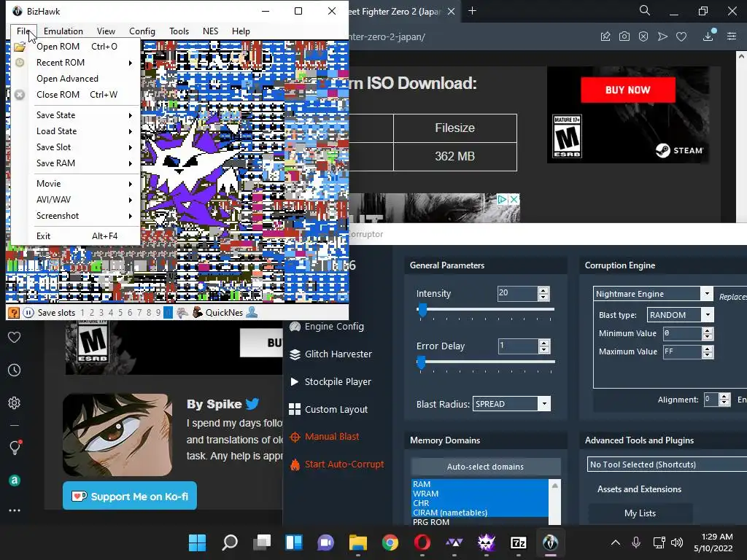
Task: Open the Help menu in BizHawk
Action: 241,31
